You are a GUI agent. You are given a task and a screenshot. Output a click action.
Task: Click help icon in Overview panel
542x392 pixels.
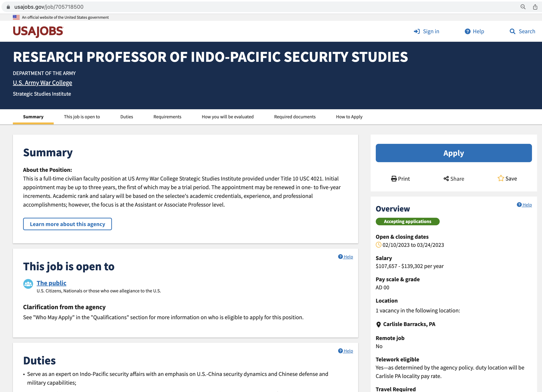[x=519, y=205]
